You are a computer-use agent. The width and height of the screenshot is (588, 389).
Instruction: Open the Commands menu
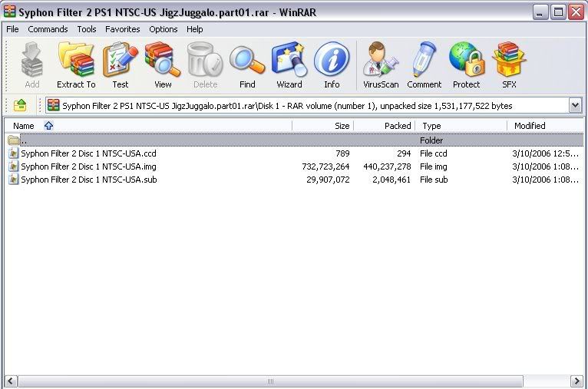48,29
